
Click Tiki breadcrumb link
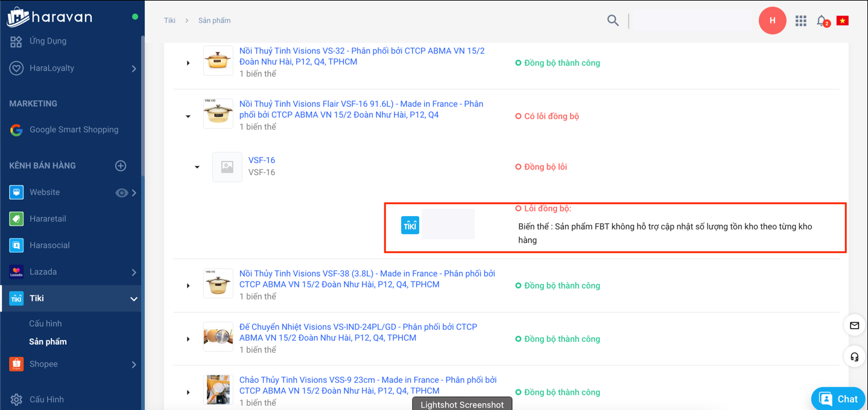click(x=169, y=21)
